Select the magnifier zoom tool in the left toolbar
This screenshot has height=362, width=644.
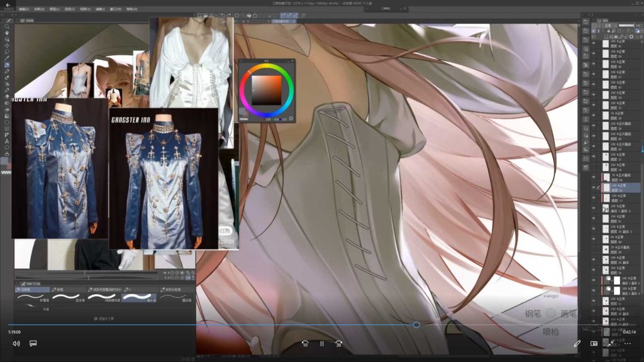point(7,26)
